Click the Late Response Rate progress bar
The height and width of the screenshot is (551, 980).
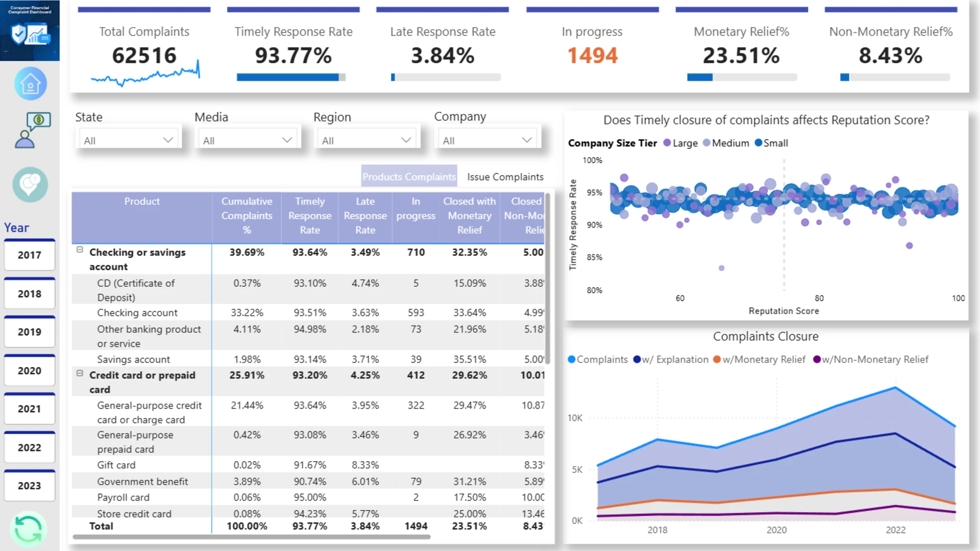click(x=446, y=78)
